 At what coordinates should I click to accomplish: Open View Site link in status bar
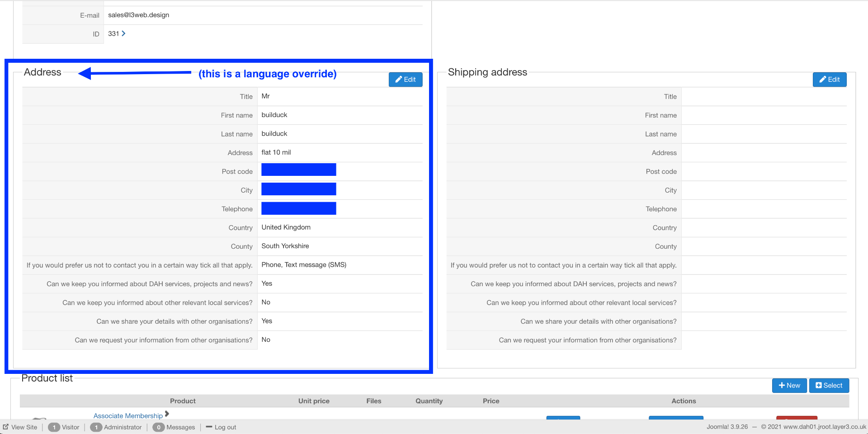pyautogui.click(x=24, y=427)
